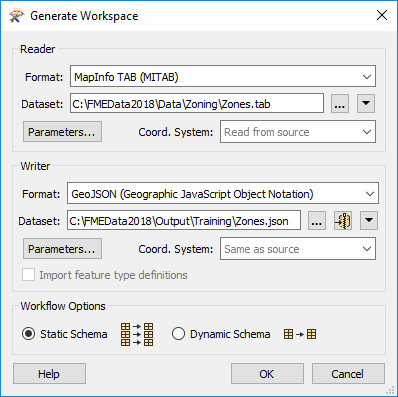This screenshot has width=398, height=397.
Task: Click the Reader Parameters... button
Action: [62, 132]
